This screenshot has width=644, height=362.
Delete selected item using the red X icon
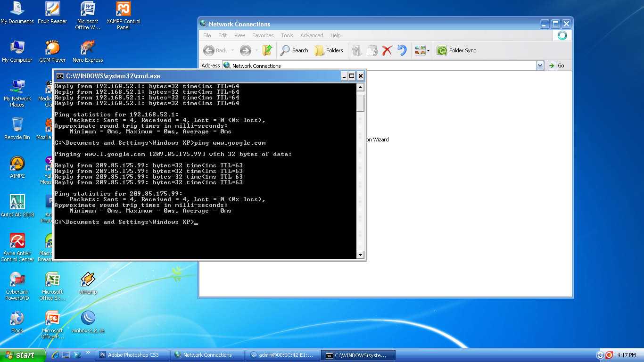[388, 50]
